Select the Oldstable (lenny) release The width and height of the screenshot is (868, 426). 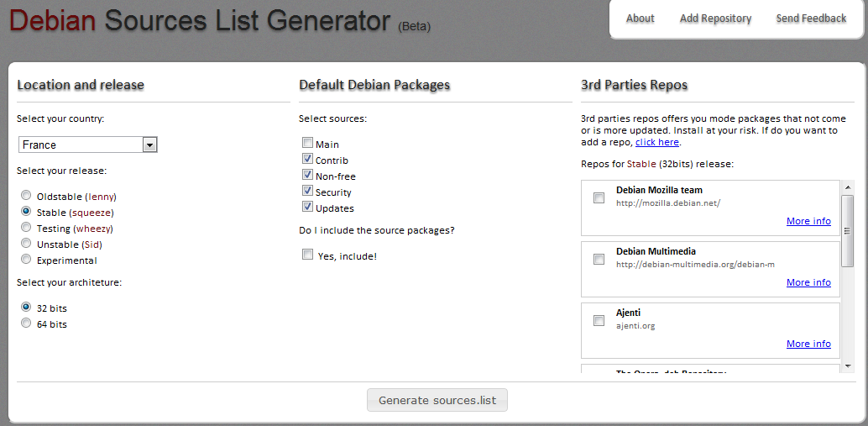pyautogui.click(x=26, y=196)
